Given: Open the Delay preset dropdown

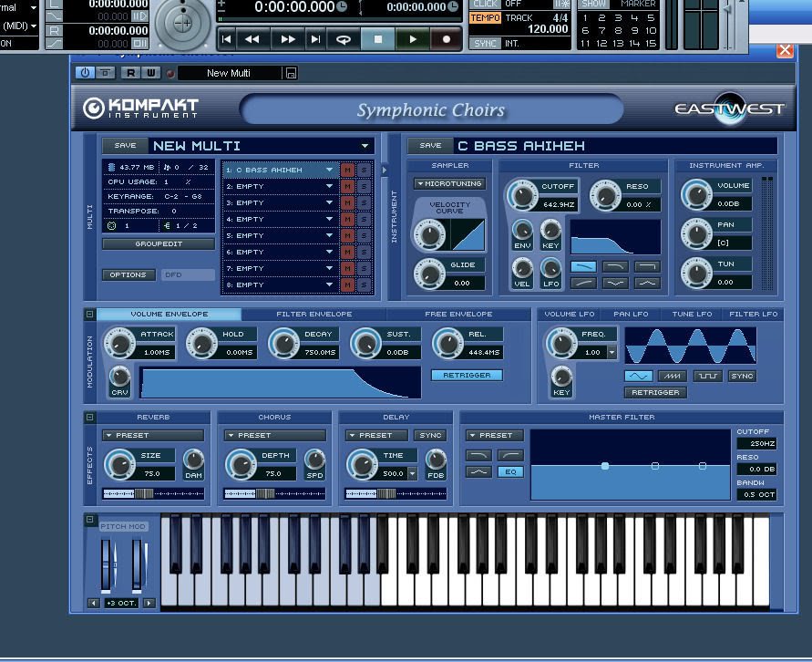Looking at the screenshot, I should (376, 435).
